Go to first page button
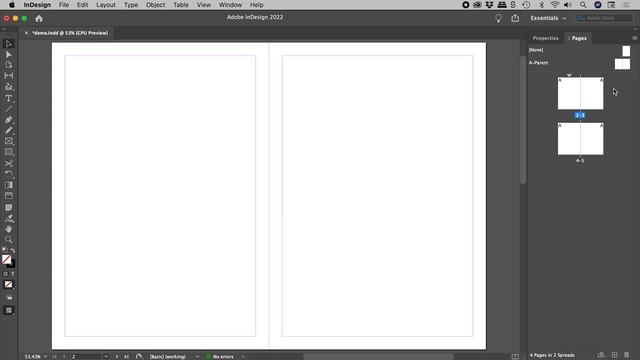This screenshot has height=360, width=640. [54, 356]
